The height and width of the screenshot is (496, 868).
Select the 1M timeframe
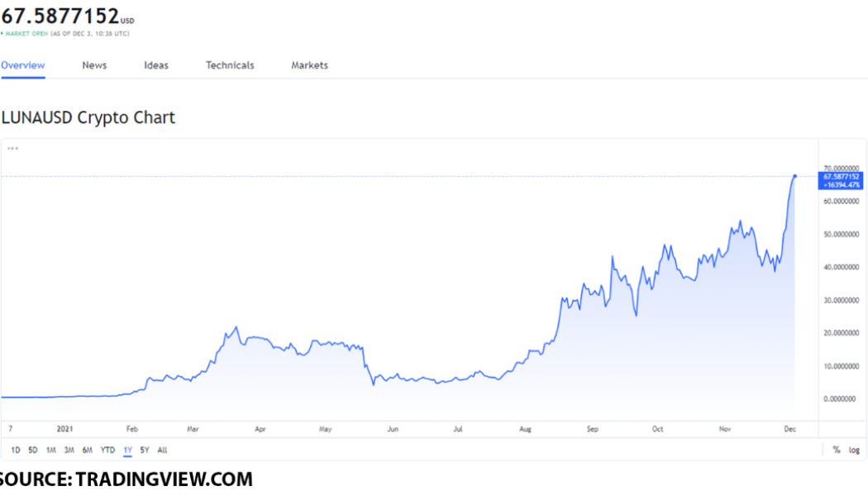pyautogui.click(x=50, y=450)
